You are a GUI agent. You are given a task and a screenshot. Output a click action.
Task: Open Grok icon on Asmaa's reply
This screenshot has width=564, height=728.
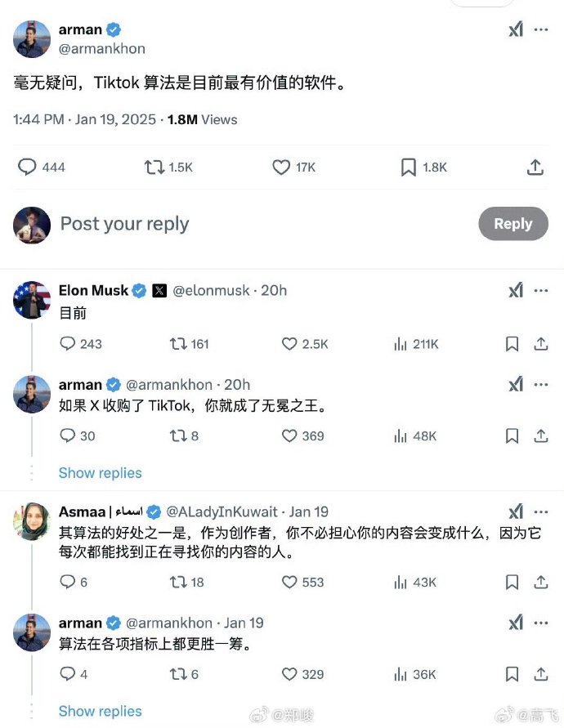coord(516,511)
